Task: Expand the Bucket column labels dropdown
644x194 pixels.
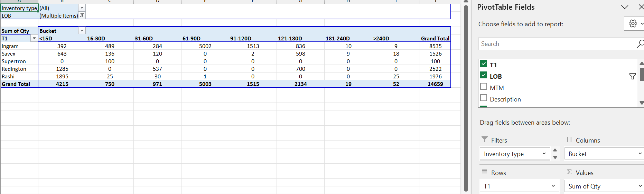Action: (x=82, y=31)
